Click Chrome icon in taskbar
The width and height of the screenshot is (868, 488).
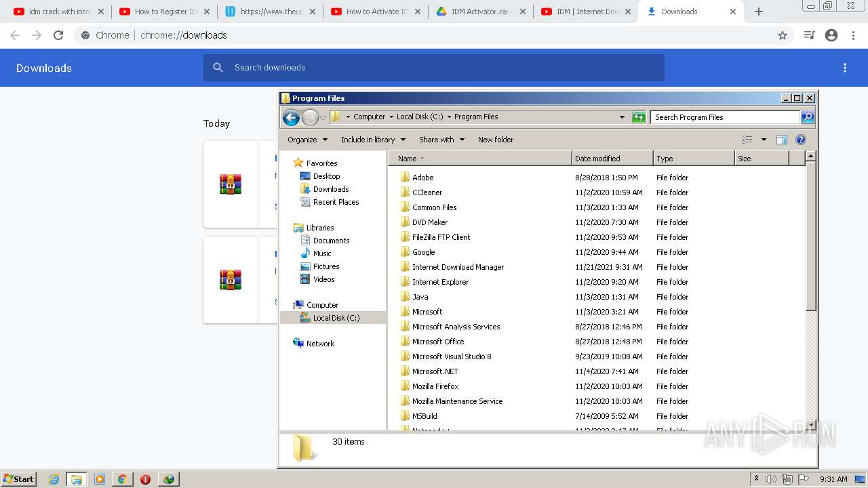coord(122,479)
